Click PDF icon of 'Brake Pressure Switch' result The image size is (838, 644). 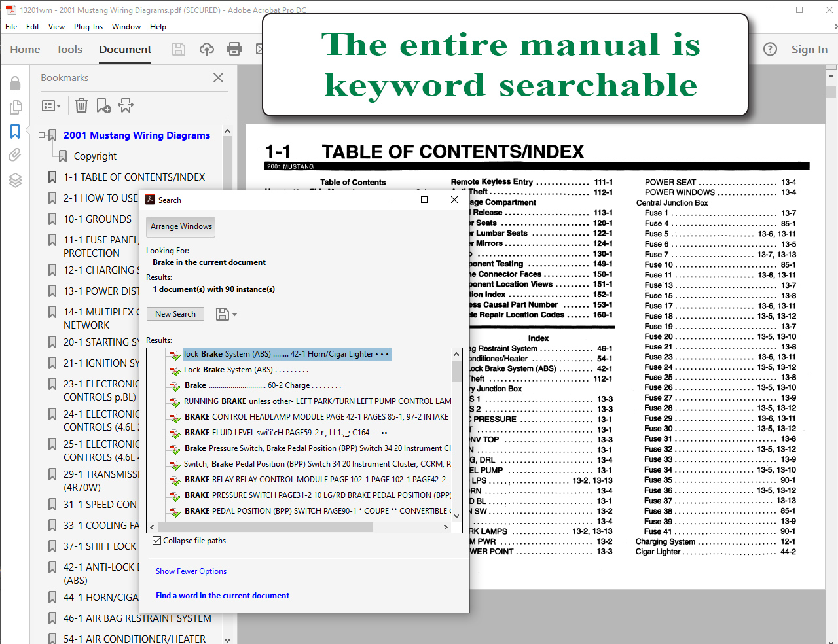pyautogui.click(x=175, y=449)
